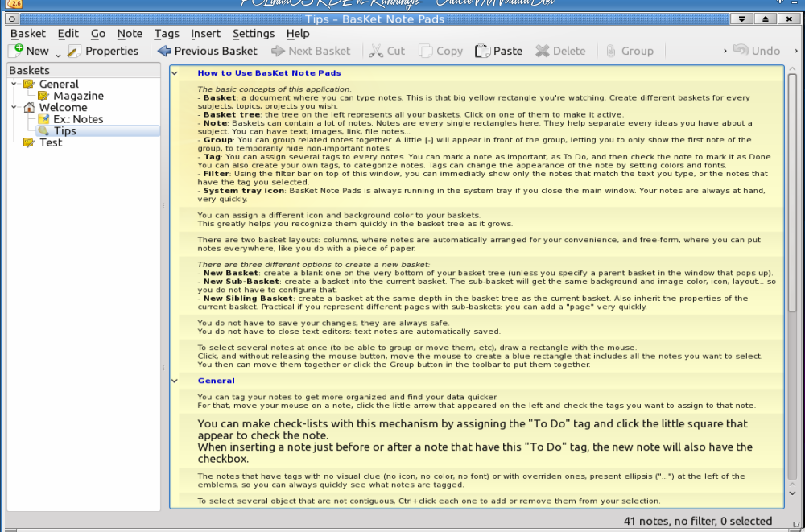Image resolution: width=805 pixels, height=532 pixels.
Task: Select the note about two basket layouts
Action: 481,244
